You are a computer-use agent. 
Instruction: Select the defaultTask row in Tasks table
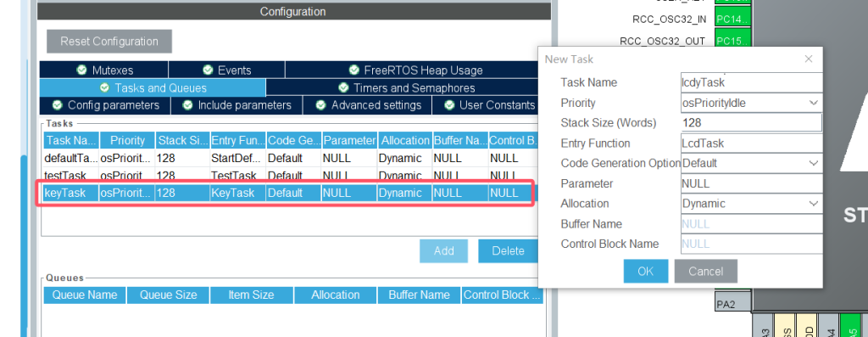[x=290, y=159]
